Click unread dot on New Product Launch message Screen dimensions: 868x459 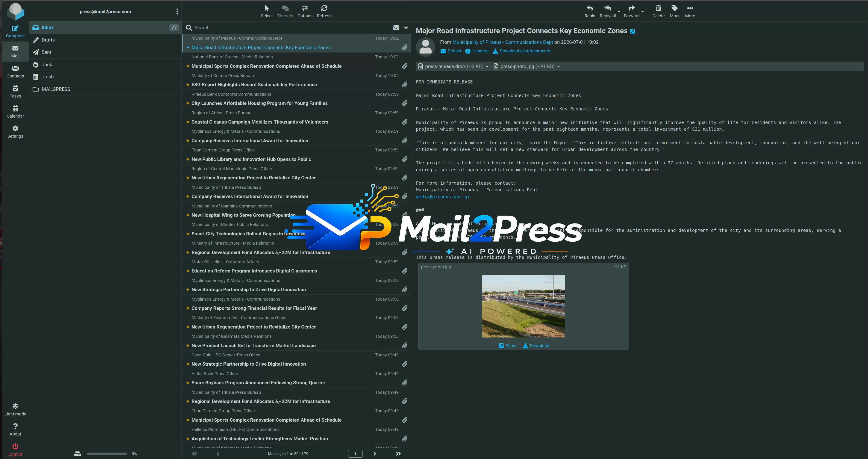click(x=187, y=345)
